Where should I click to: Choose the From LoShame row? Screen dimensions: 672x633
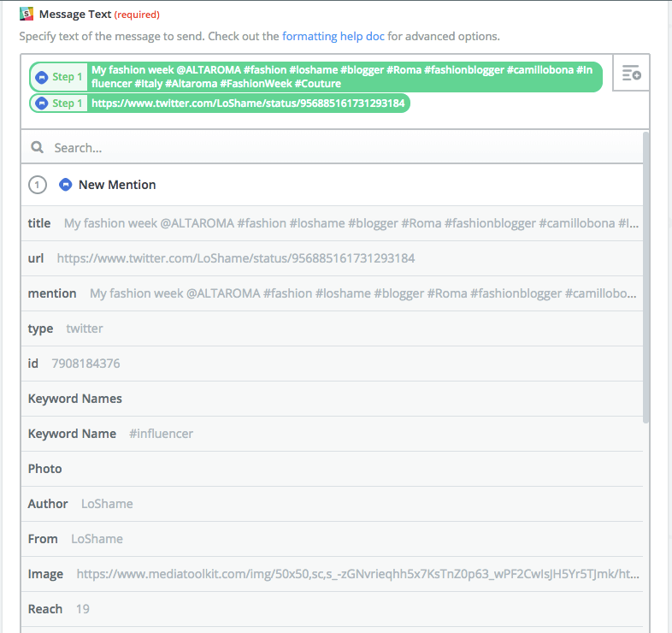(332, 539)
